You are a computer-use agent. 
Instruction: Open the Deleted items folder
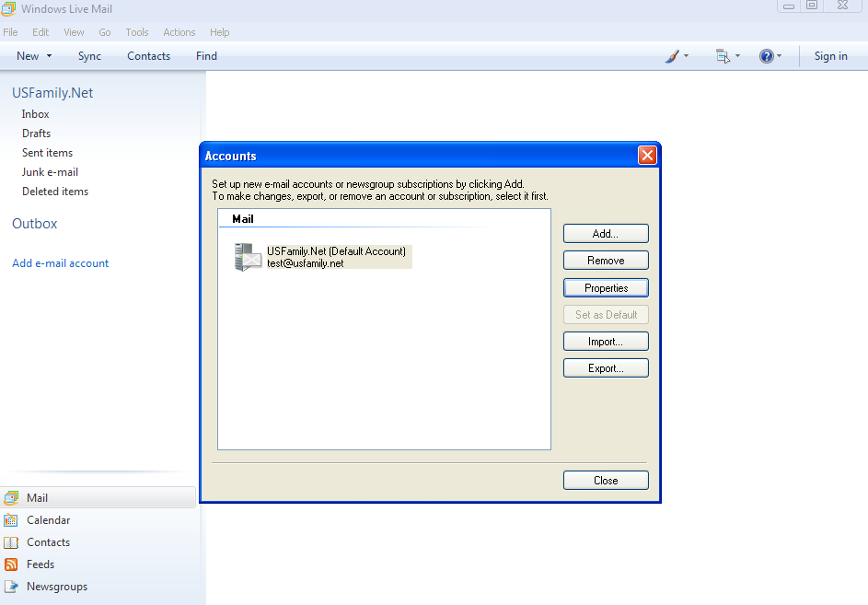pyautogui.click(x=55, y=192)
